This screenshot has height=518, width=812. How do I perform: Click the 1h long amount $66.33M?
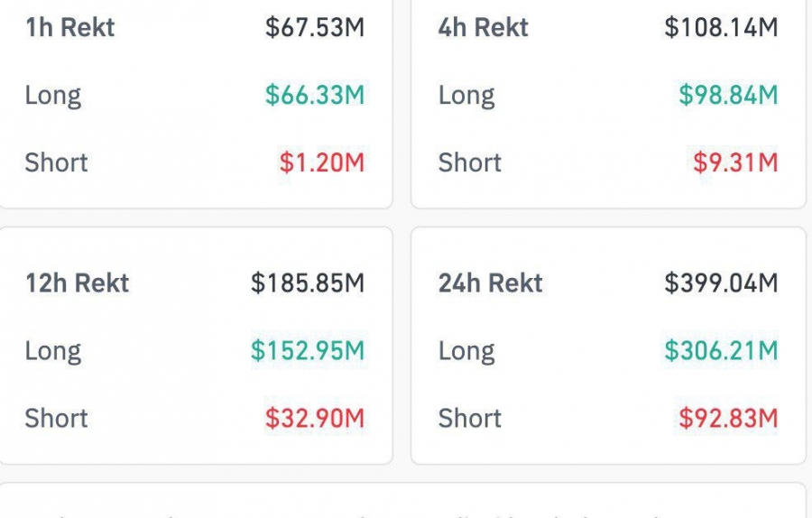(315, 96)
